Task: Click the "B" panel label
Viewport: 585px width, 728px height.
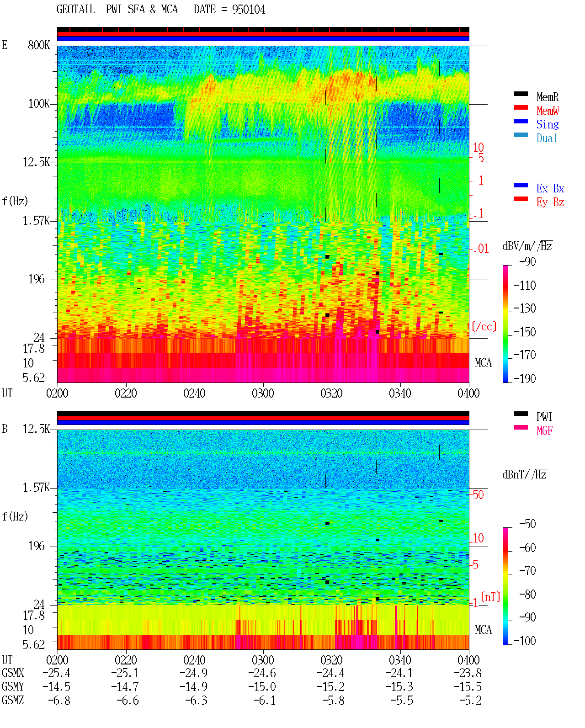Action: click(x=5, y=429)
